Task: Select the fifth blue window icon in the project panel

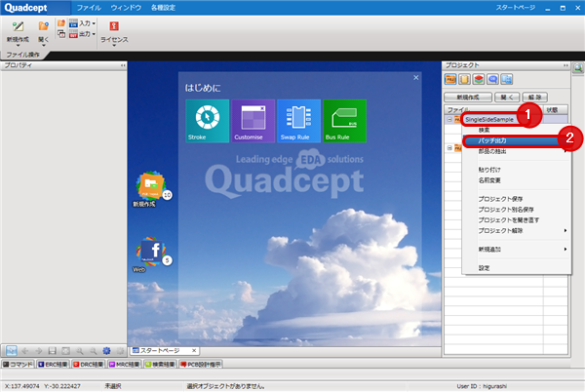Action: pyautogui.click(x=507, y=79)
